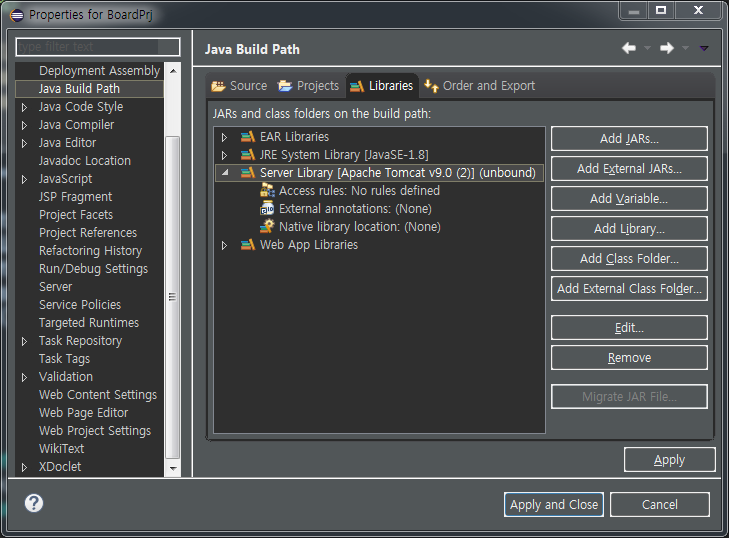Image resolution: width=729 pixels, height=538 pixels.
Task: Open the back history dropdown arrow
Action: click(647, 48)
